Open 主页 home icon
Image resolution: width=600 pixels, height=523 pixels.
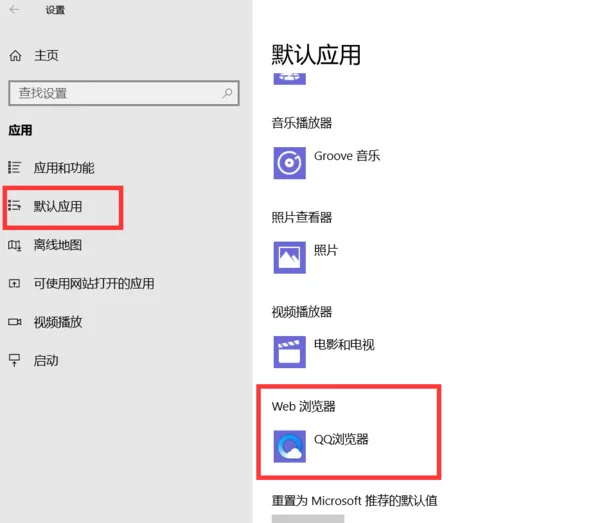point(15,56)
